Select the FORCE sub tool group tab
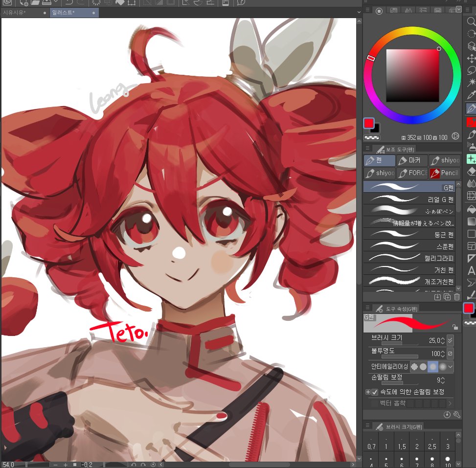476x468 pixels. pyautogui.click(x=412, y=173)
